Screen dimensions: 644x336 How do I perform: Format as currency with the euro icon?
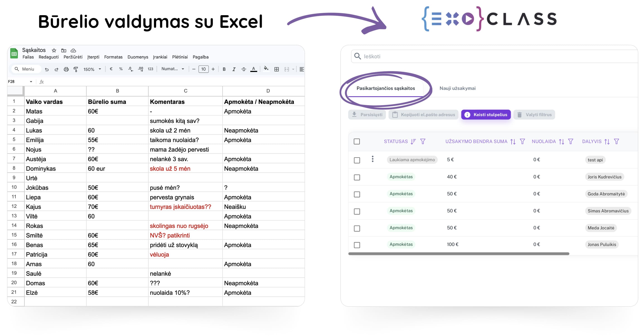pos(111,69)
